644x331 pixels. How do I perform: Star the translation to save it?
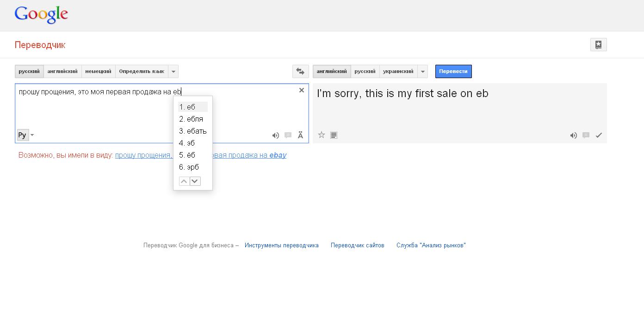(x=322, y=135)
